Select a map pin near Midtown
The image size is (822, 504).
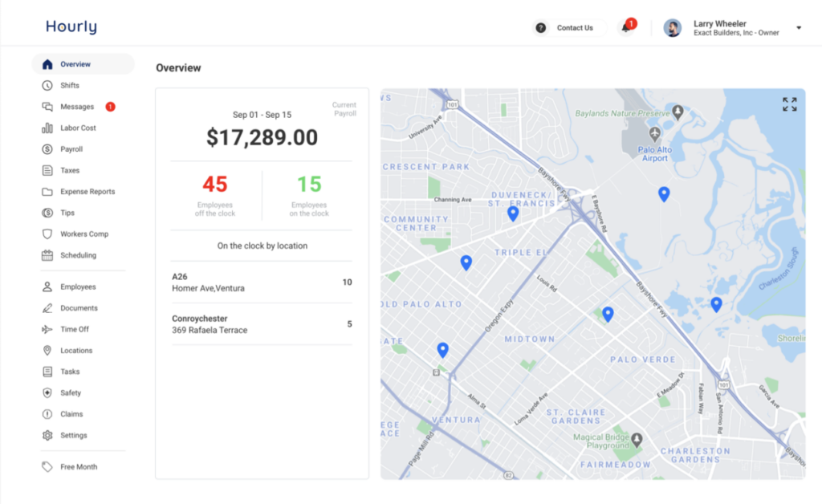coord(608,315)
